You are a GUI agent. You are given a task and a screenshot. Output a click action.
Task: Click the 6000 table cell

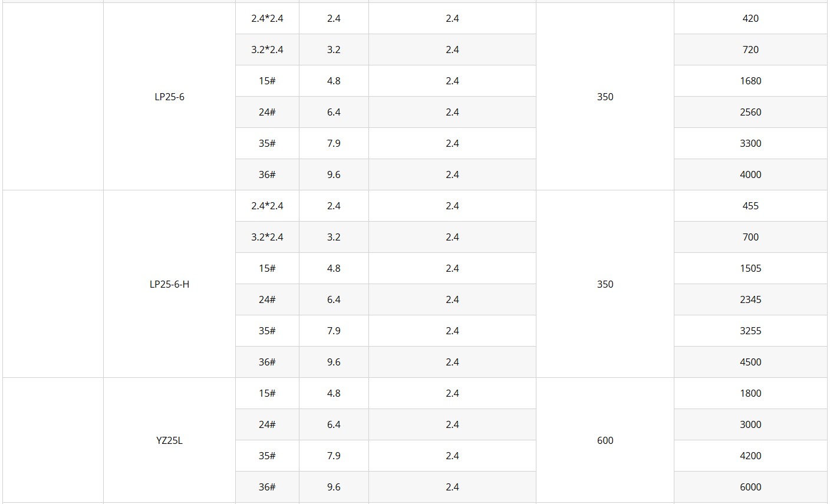pyautogui.click(x=750, y=487)
